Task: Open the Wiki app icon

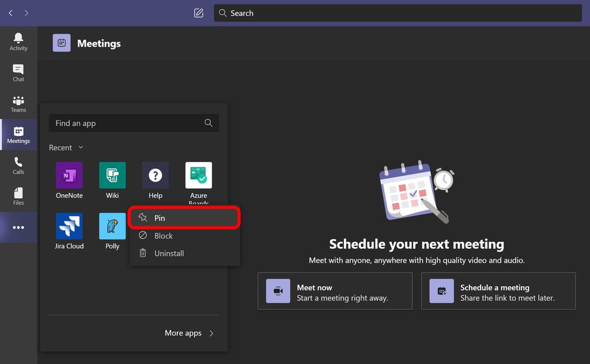Action: [x=112, y=176]
